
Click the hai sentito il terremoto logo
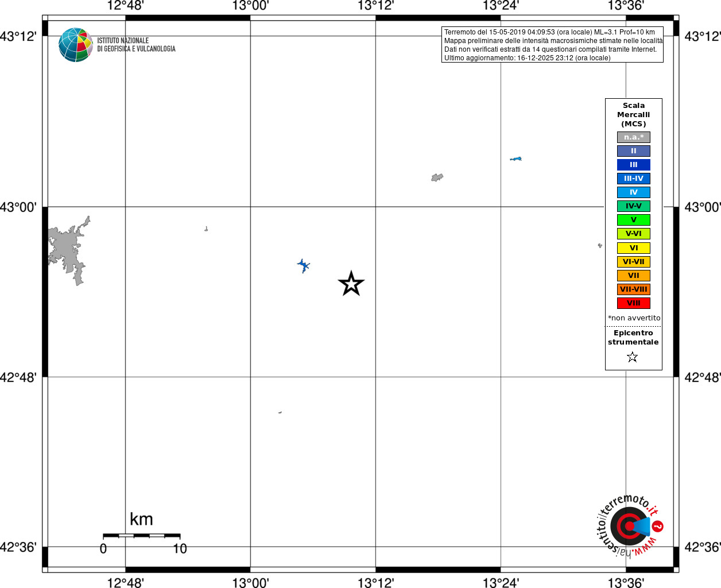pos(630,525)
